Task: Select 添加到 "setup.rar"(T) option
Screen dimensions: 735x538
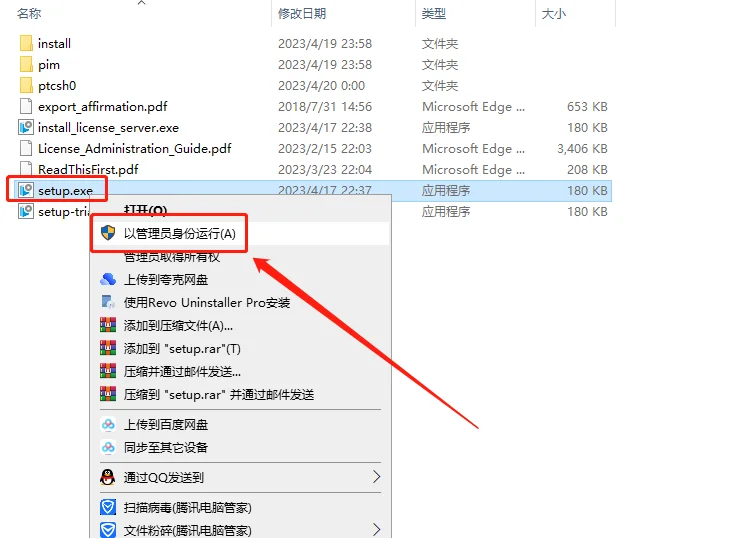Action: 182,348
